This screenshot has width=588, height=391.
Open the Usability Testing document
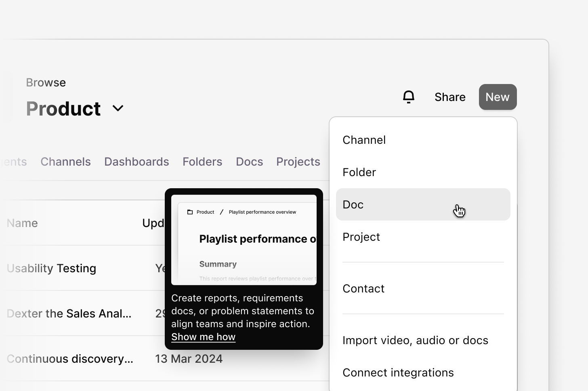51,268
